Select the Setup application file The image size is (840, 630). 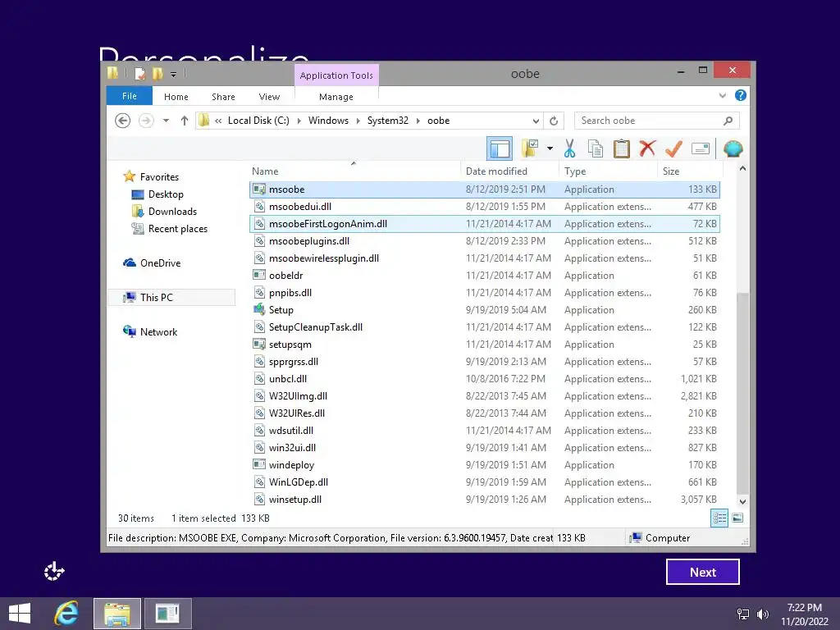pos(484,309)
